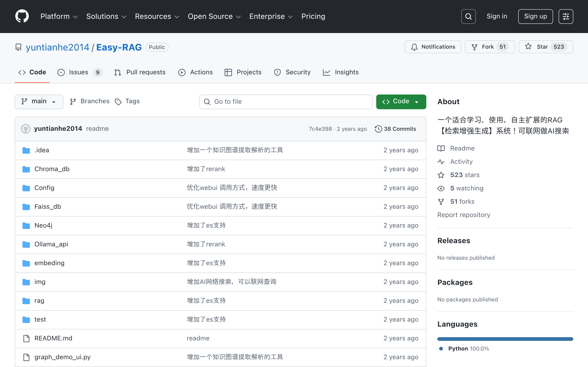Image resolution: width=588 pixels, height=367 pixels.
Task: Open the README.md file
Action: [53, 338]
